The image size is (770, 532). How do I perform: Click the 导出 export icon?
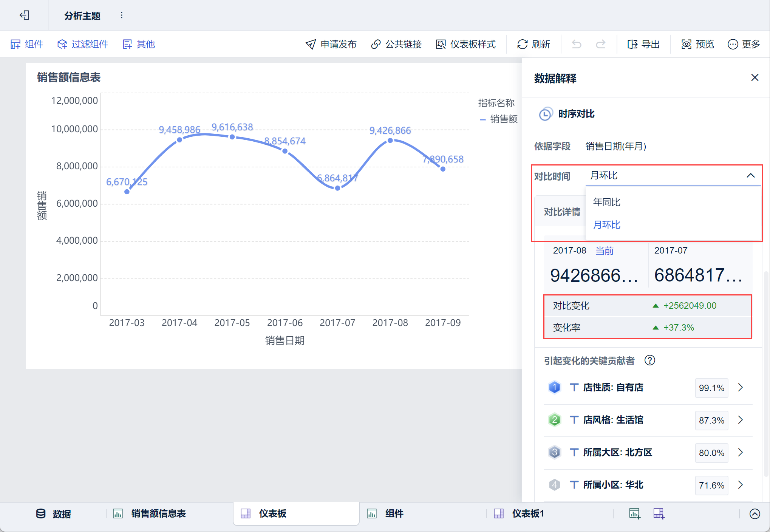(632, 44)
